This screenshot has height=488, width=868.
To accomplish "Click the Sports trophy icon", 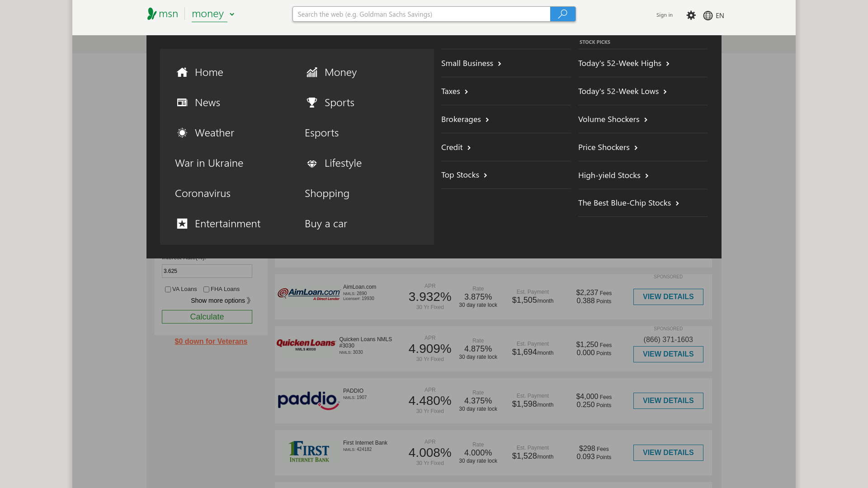I will point(312,103).
